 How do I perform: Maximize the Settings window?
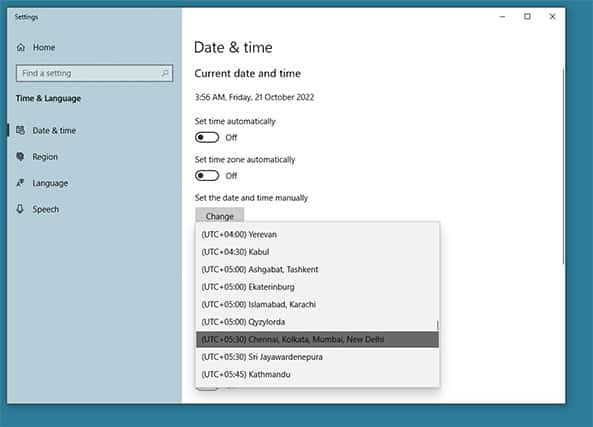[x=527, y=16]
